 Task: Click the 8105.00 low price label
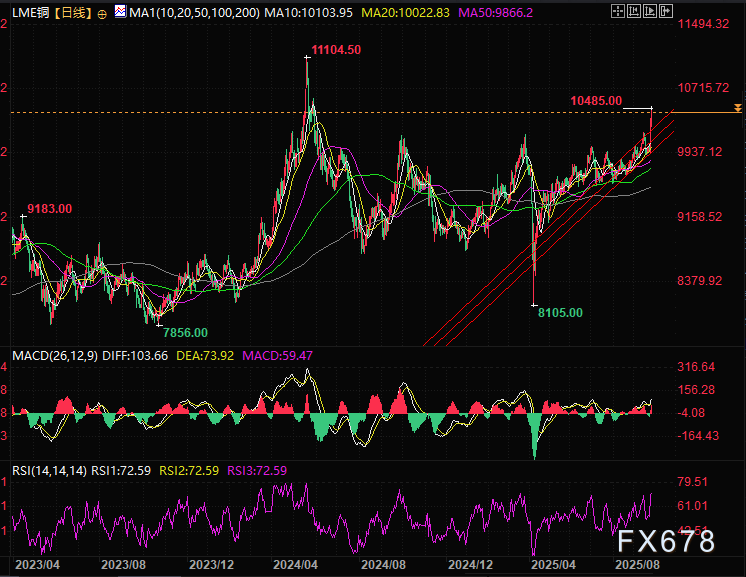[x=560, y=312]
